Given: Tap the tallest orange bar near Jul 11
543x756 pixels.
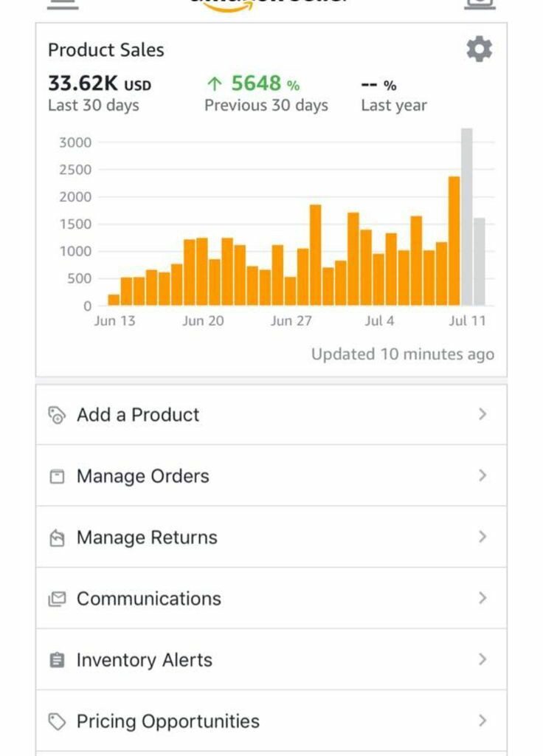Looking at the screenshot, I should coord(454,241).
